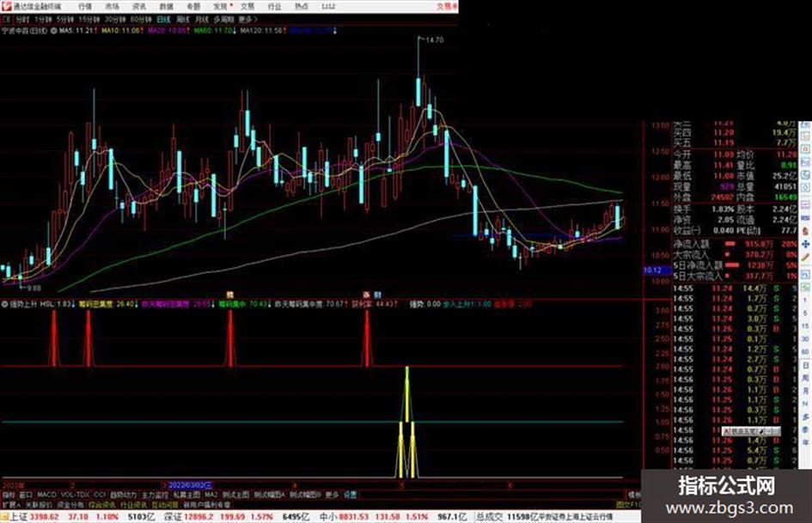
Task: Open the 行业资讯 link
Action: tap(133, 504)
